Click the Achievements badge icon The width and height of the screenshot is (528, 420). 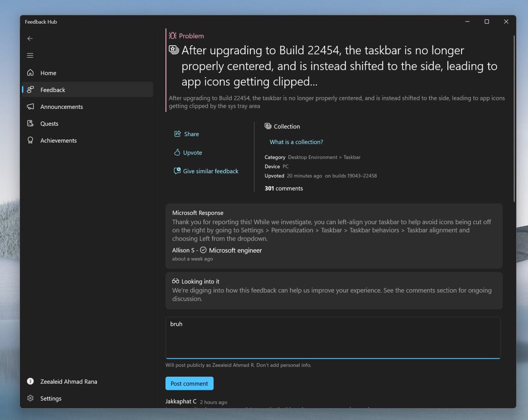click(30, 140)
